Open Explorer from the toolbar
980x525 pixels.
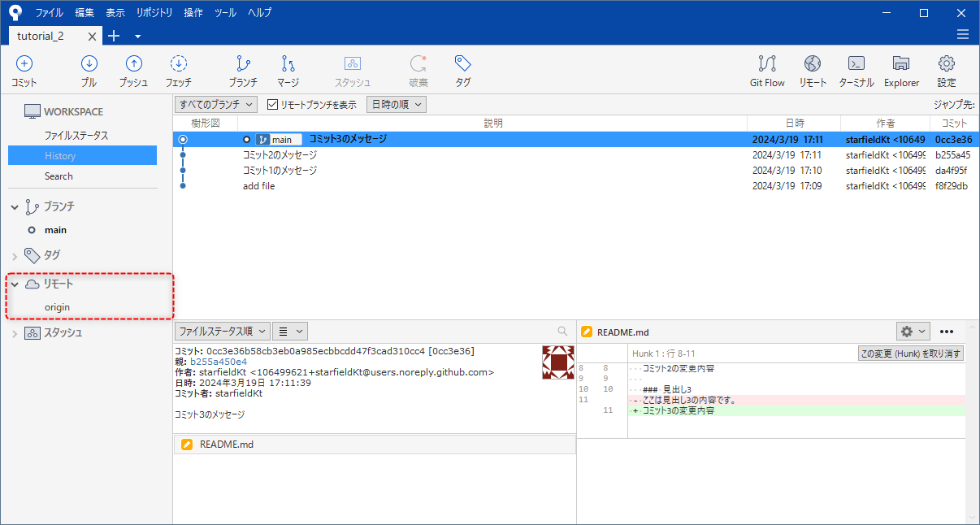click(x=901, y=72)
